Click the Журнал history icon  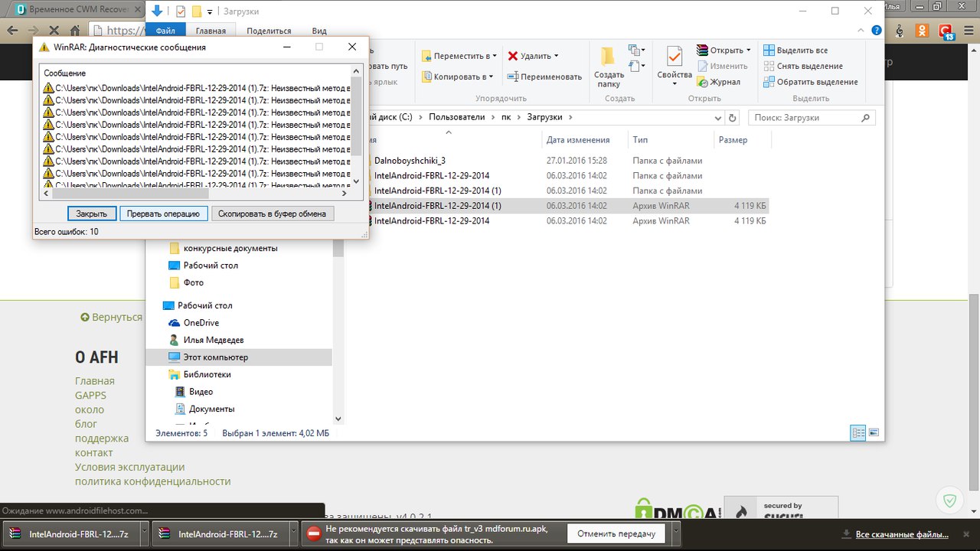(x=702, y=82)
